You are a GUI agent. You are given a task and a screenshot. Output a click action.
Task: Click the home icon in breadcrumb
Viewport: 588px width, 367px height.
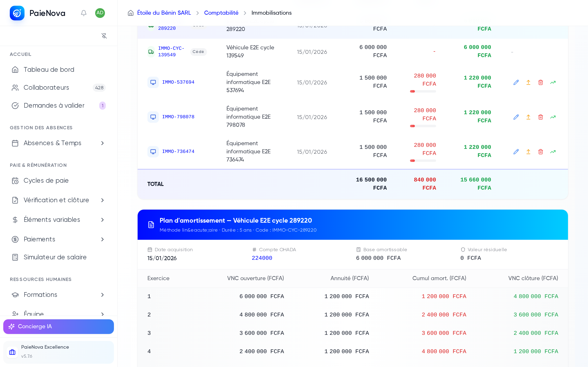(x=131, y=13)
